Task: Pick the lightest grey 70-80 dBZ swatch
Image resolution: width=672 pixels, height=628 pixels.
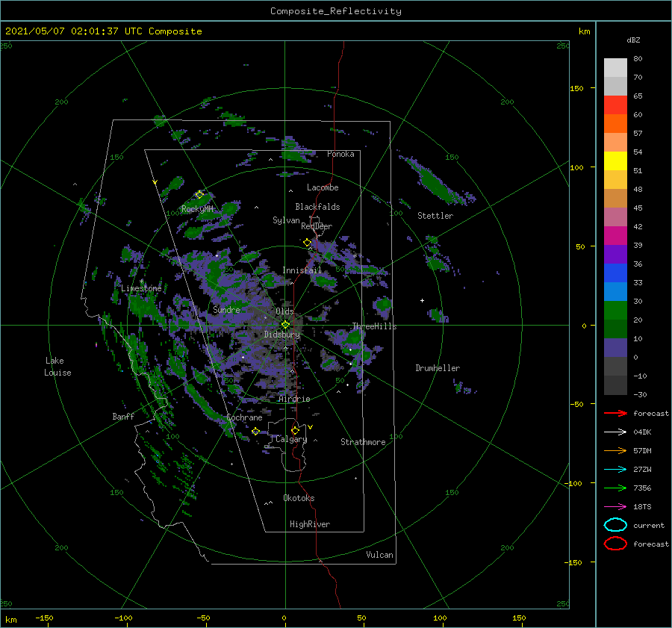Action: [615, 68]
